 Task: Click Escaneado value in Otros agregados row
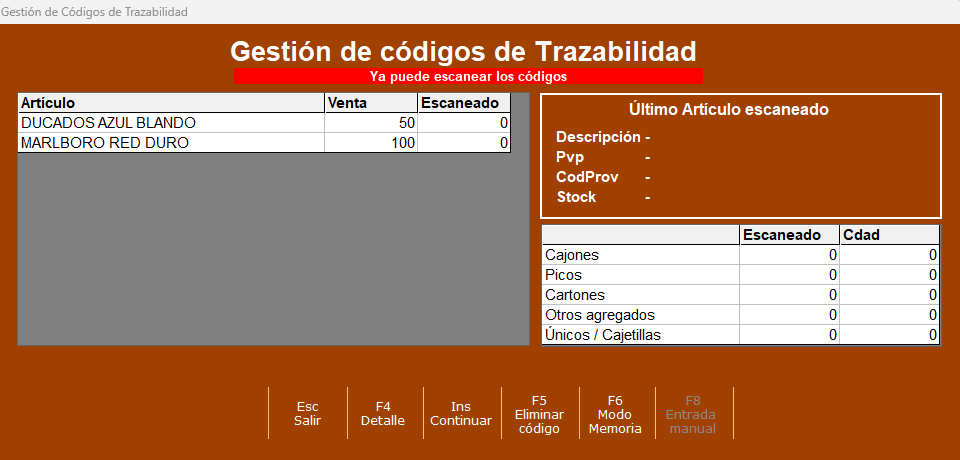[790, 315]
